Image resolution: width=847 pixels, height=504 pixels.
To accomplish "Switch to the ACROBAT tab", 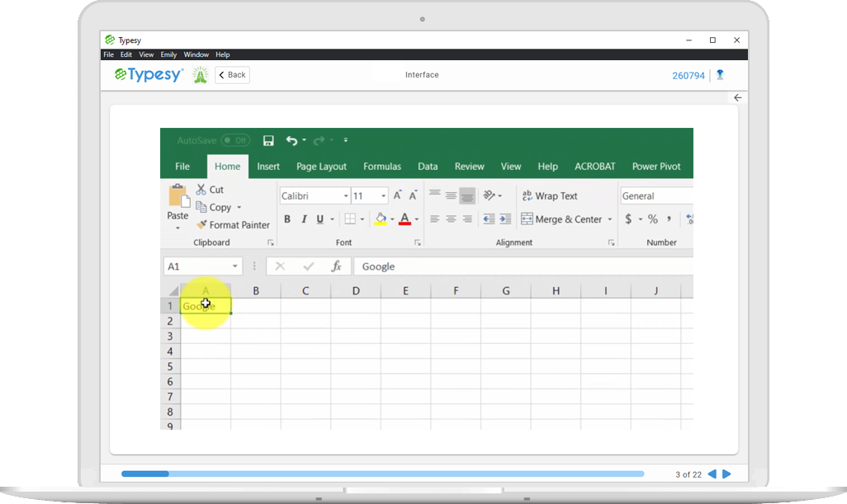I will tap(594, 166).
